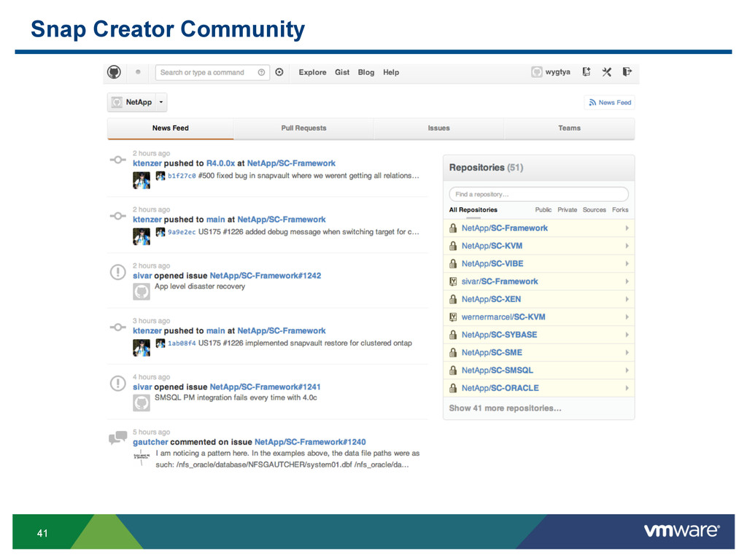
Task: Select All Repositories filter
Action: pos(473,209)
